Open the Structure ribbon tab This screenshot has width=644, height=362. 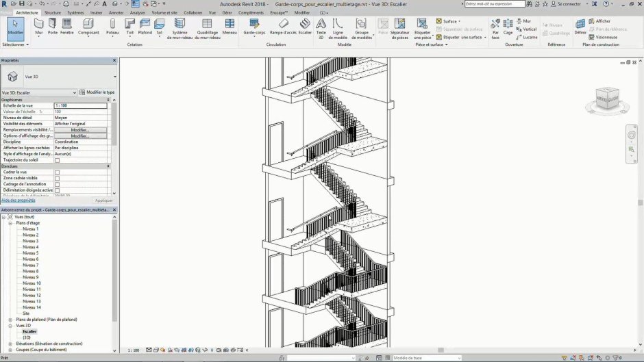tap(52, 12)
